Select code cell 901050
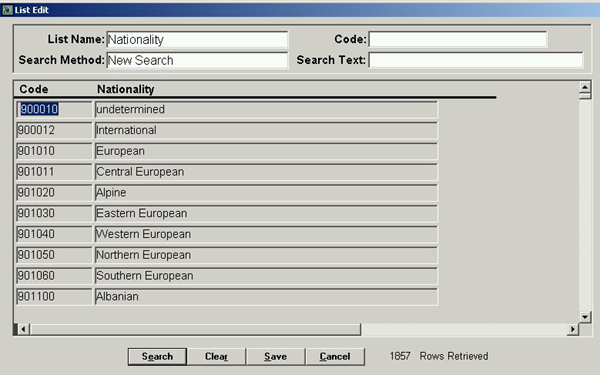The height and width of the screenshot is (375, 600). 54,255
